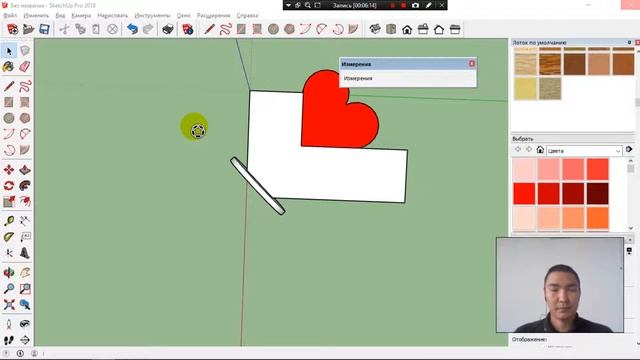Select the light pink color swatch
640x360 pixels.
point(524,169)
